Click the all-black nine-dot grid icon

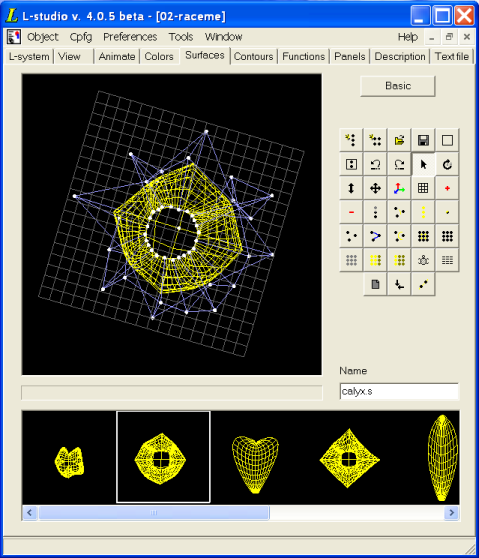(x=447, y=236)
